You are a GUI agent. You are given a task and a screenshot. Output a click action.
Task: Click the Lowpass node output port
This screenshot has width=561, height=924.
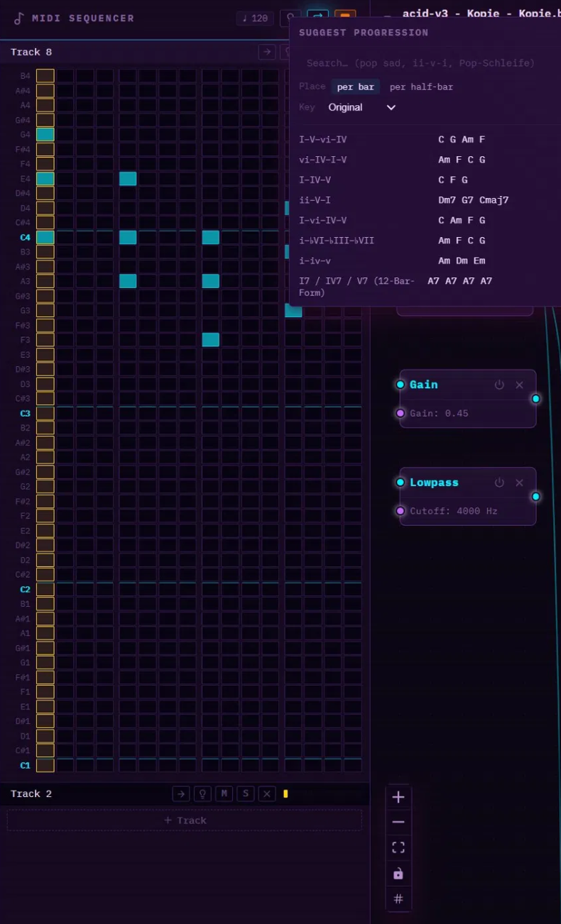pyautogui.click(x=536, y=497)
